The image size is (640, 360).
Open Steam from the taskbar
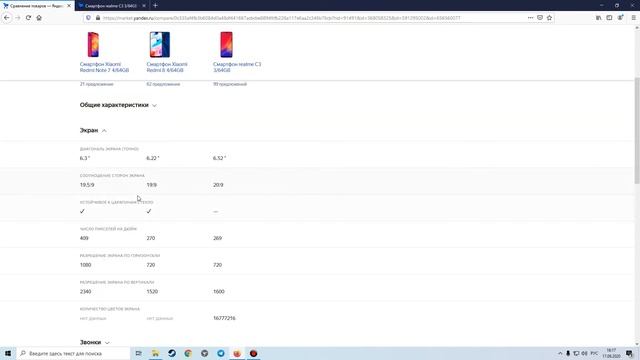pos(172,353)
